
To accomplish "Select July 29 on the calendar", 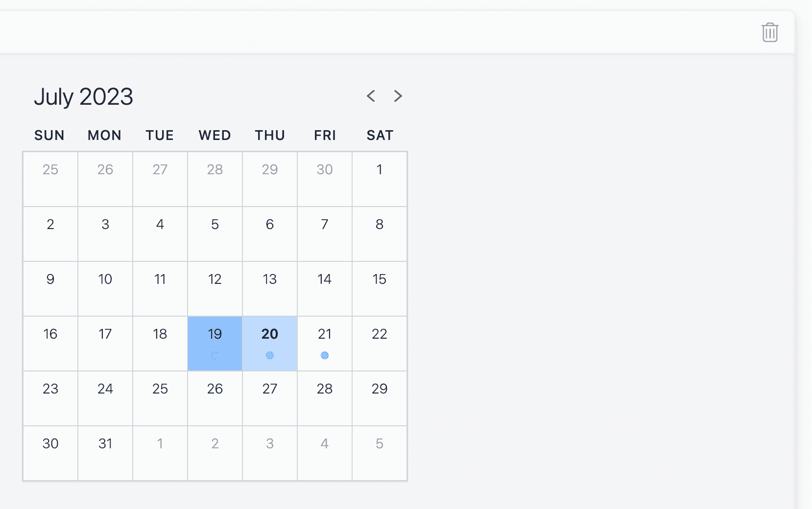I will tap(380, 398).
